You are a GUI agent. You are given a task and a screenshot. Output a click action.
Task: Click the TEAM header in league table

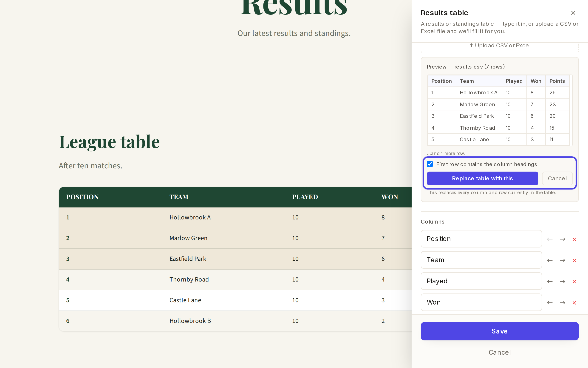click(179, 197)
